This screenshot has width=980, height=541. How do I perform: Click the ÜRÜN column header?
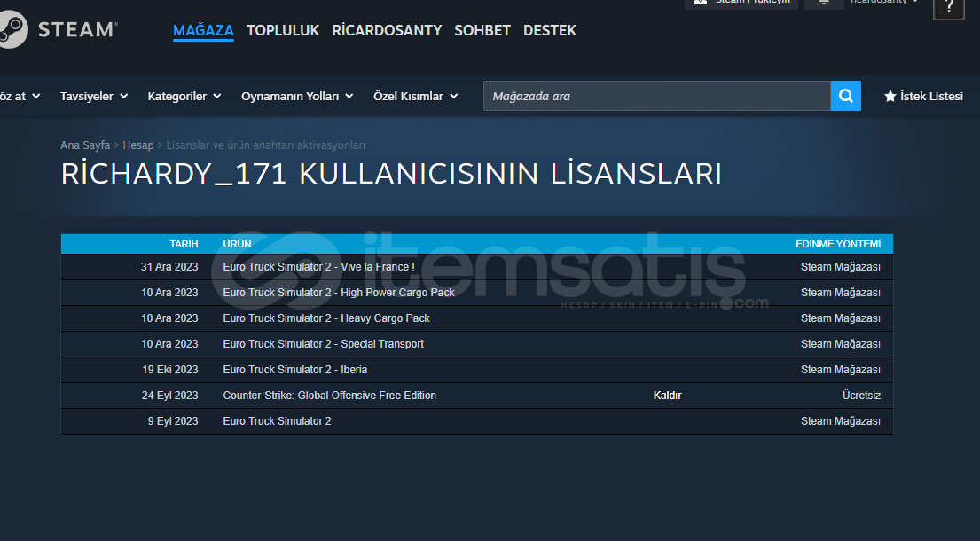[x=237, y=244]
